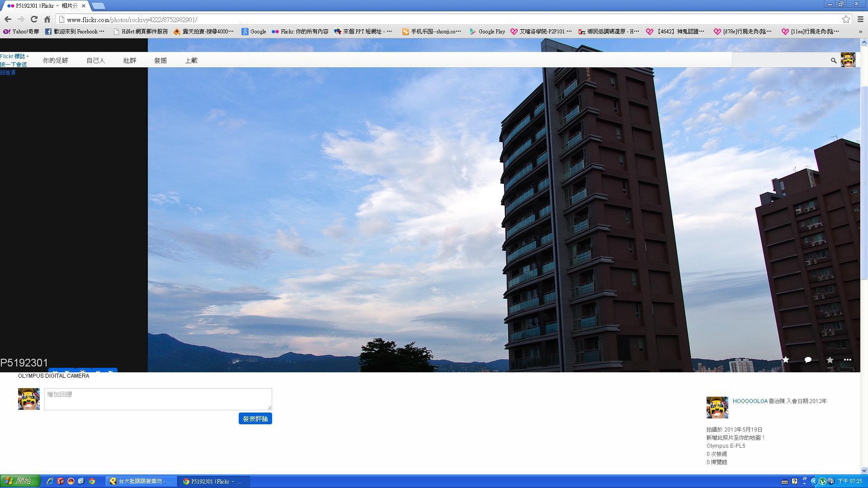Open the HOOOOOLGA profile link

750,401
